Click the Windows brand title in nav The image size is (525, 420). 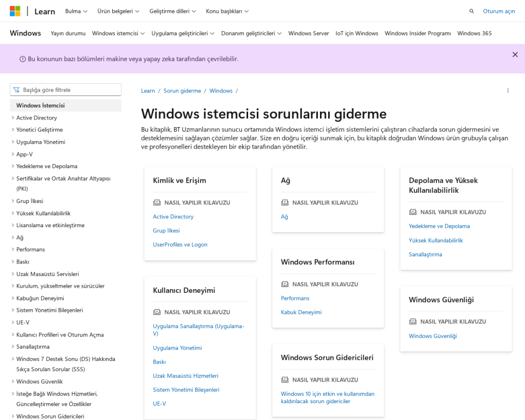25,33
